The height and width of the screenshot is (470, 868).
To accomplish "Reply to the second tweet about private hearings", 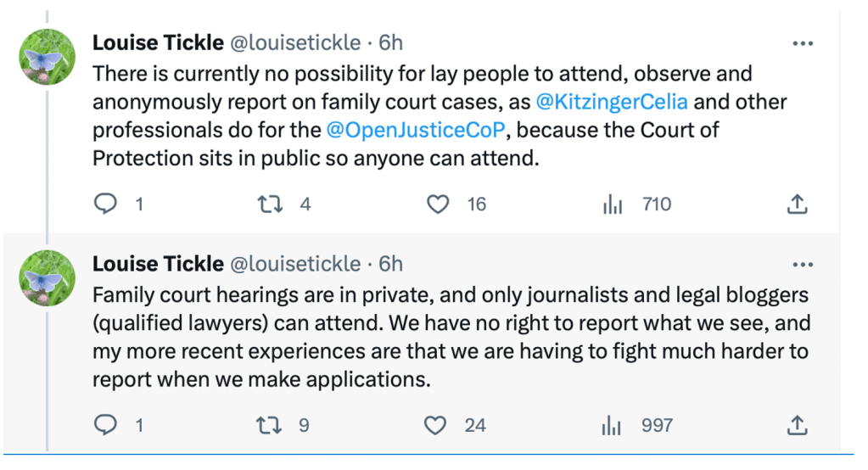I will point(104,425).
